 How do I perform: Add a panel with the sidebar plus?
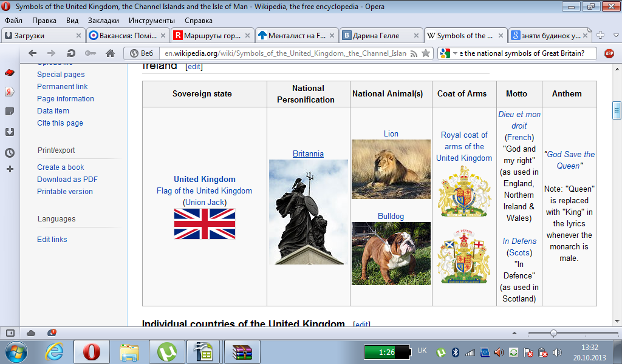(x=10, y=169)
